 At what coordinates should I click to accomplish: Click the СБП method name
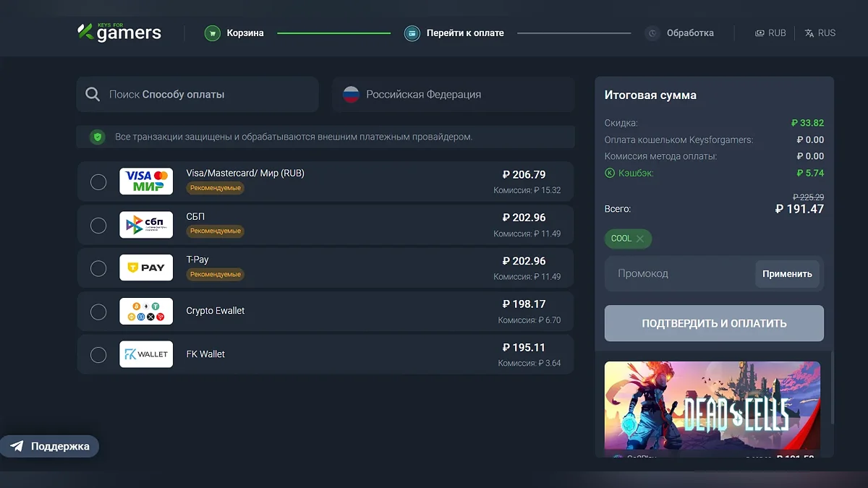click(x=196, y=217)
